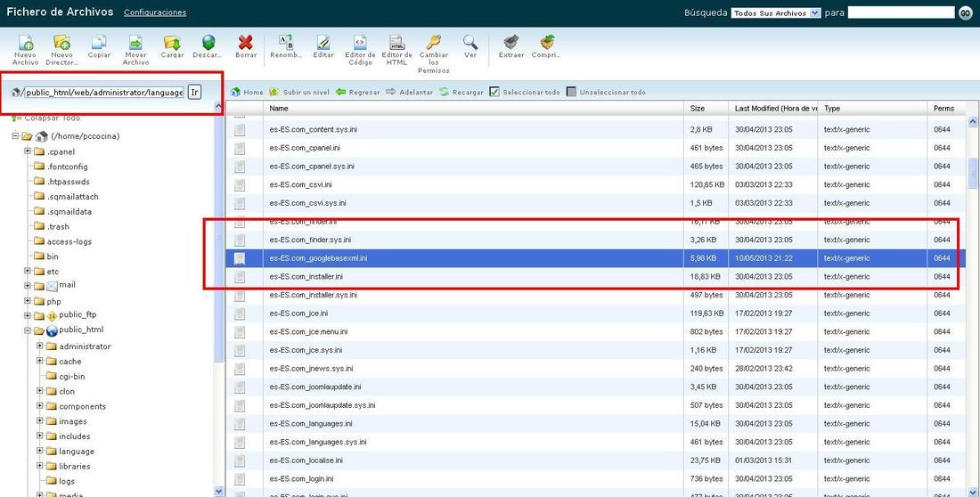The width and height of the screenshot is (980, 497).
Task: Expand the mail folder node
Action: coord(28,286)
